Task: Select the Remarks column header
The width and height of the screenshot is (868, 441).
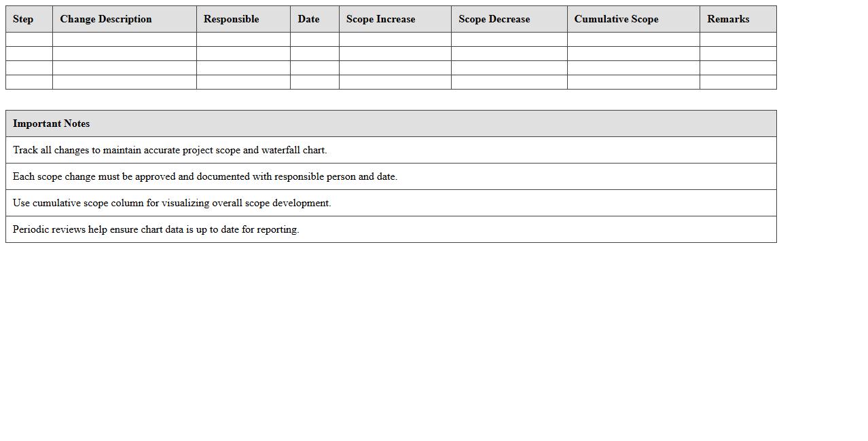Action: click(x=728, y=19)
